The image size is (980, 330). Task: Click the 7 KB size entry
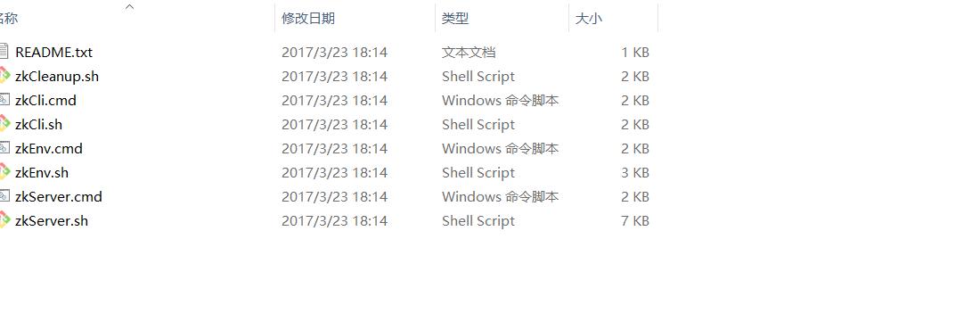[x=635, y=220]
